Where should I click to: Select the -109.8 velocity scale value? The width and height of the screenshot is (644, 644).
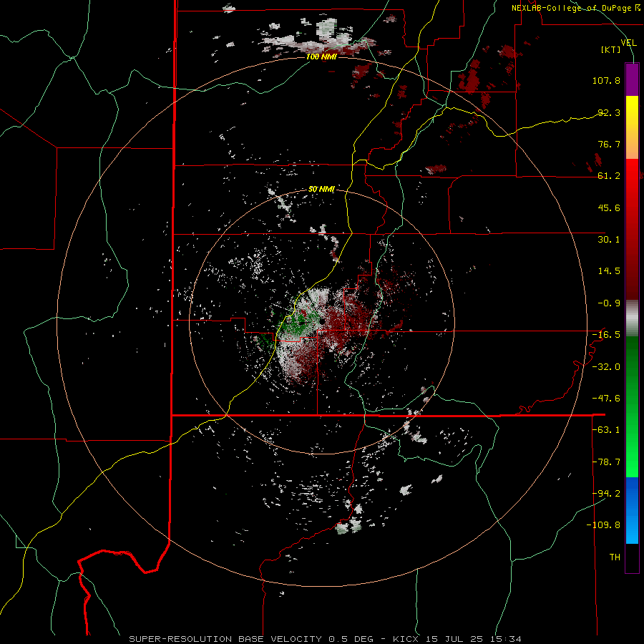click(x=603, y=525)
